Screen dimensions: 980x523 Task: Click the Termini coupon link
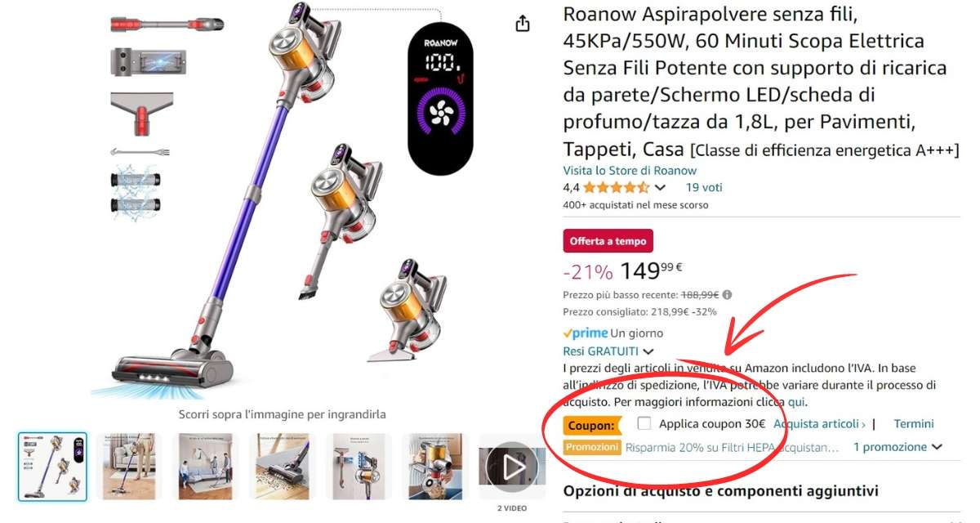[x=914, y=424]
